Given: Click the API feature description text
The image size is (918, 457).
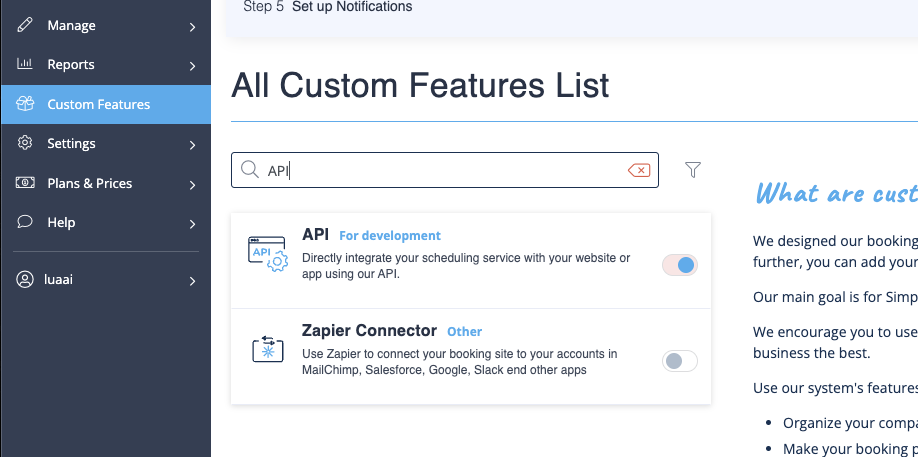Looking at the screenshot, I should pyautogui.click(x=466, y=266).
